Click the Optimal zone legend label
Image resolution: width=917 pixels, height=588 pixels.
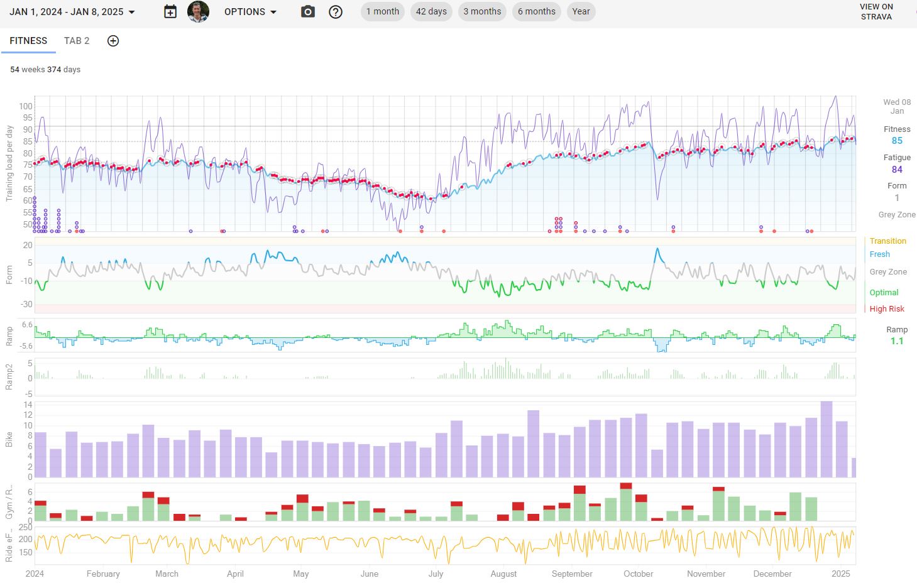click(x=884, y=293)
